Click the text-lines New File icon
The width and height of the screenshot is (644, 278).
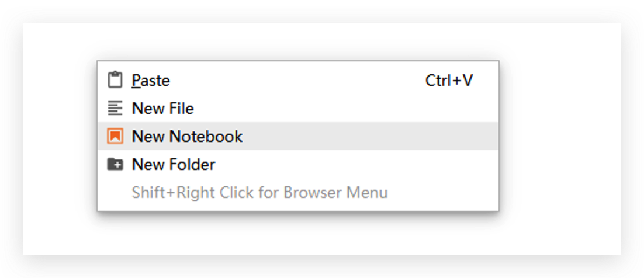pyautogui.click(x=115, y=109)
